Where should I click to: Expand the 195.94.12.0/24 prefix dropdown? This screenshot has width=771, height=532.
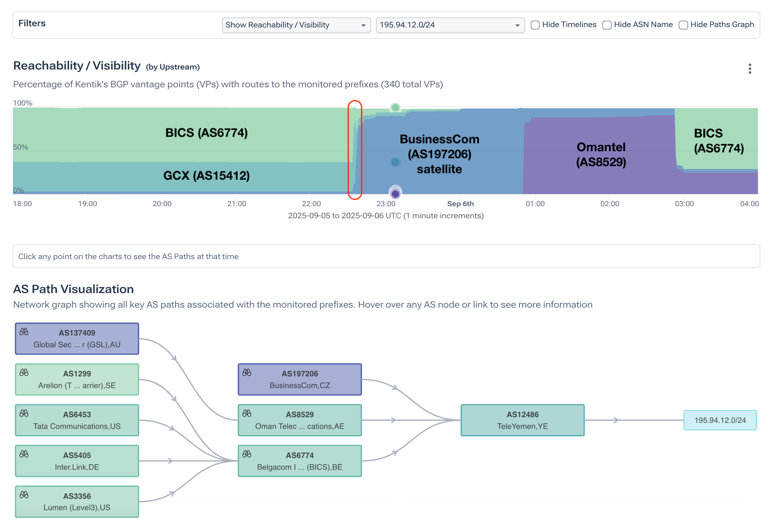450,25
